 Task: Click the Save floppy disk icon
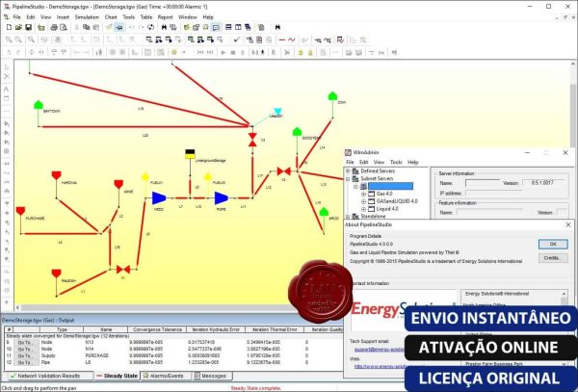tap(28, 27)
